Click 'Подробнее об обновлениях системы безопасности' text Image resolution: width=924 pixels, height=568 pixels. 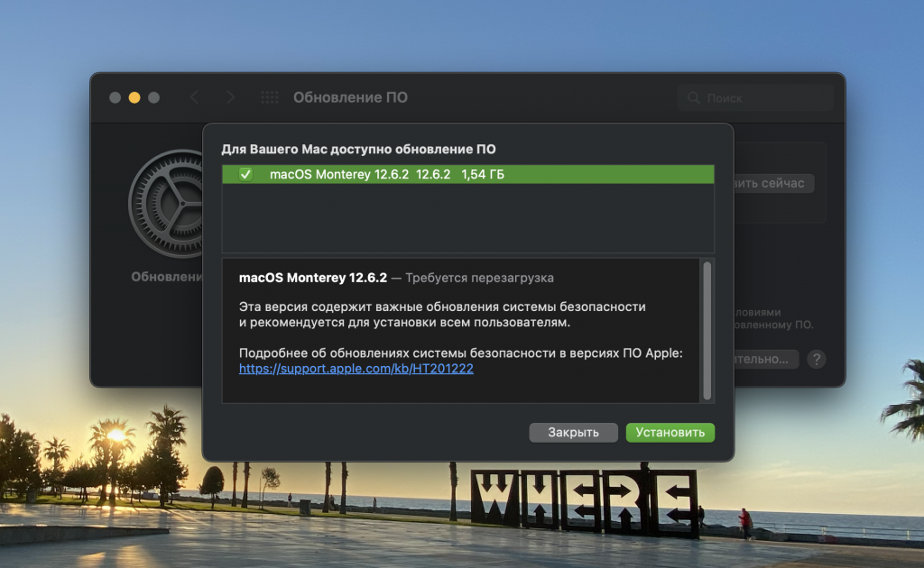(x=461, y=353)
